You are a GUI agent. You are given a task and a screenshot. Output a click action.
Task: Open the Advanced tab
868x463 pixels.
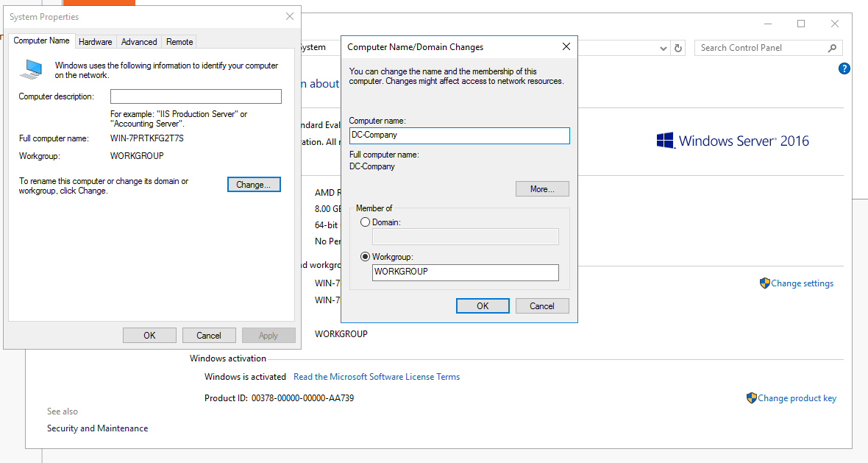click(139, 42)
